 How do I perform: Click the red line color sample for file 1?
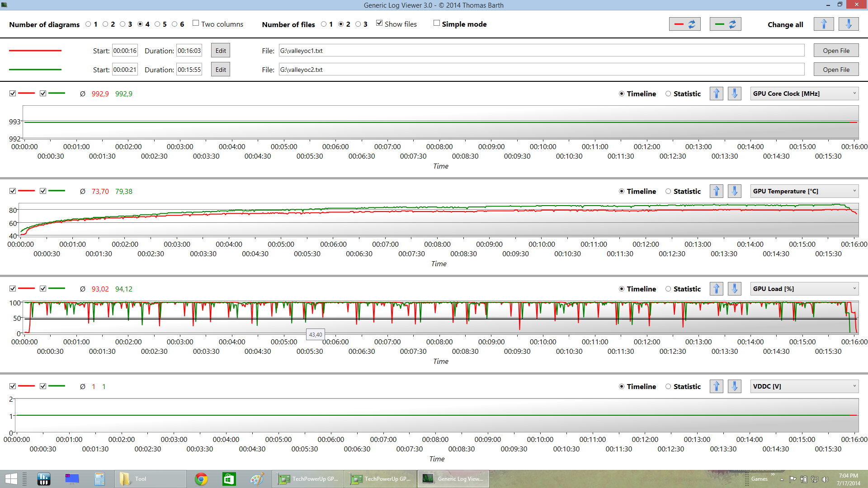(x=35, y=51)
